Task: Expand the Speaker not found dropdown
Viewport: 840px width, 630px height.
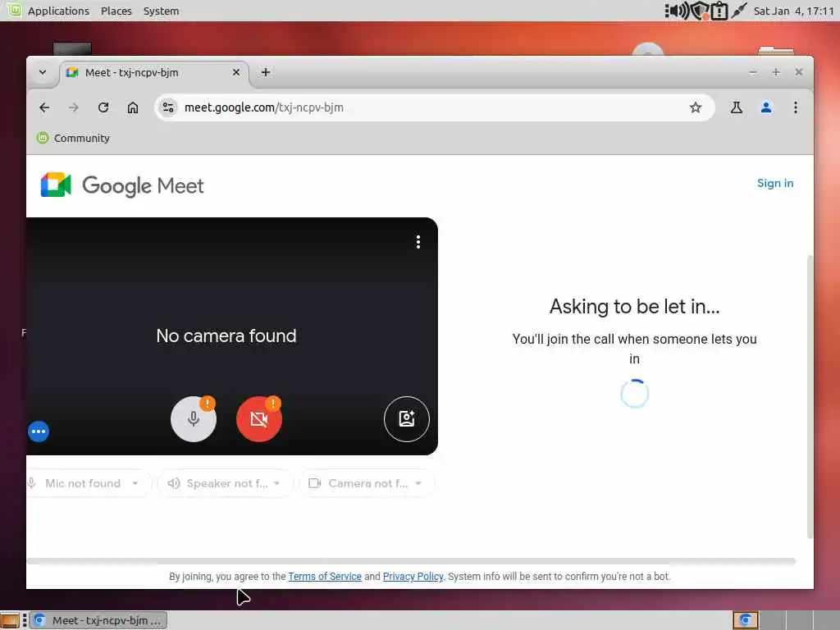Action: (x=225, y=483)
